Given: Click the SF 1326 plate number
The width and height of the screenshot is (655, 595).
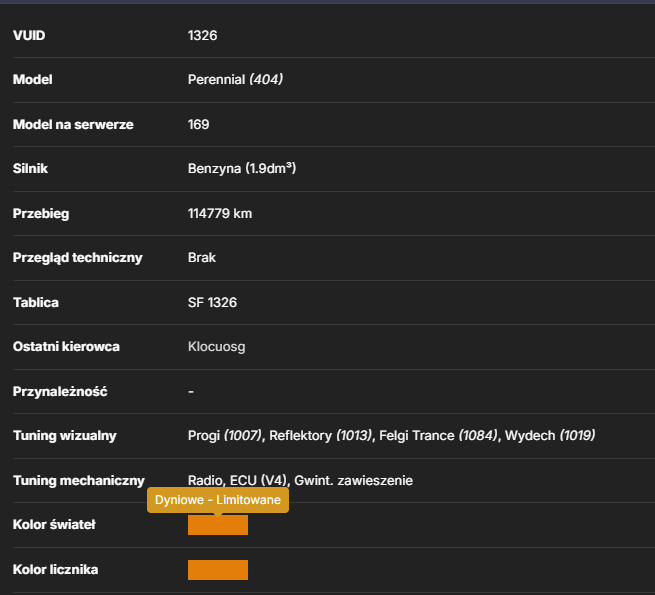Looking at the screenshot, I should (212, 303).
